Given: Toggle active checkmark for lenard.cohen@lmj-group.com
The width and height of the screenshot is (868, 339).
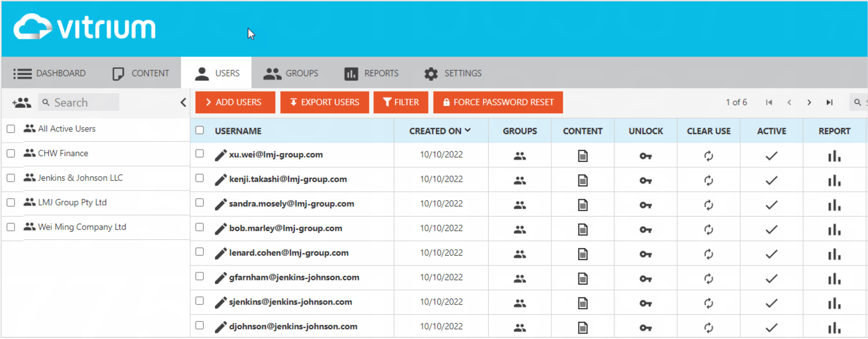Looking at the screenshot, I should [771, 254].
